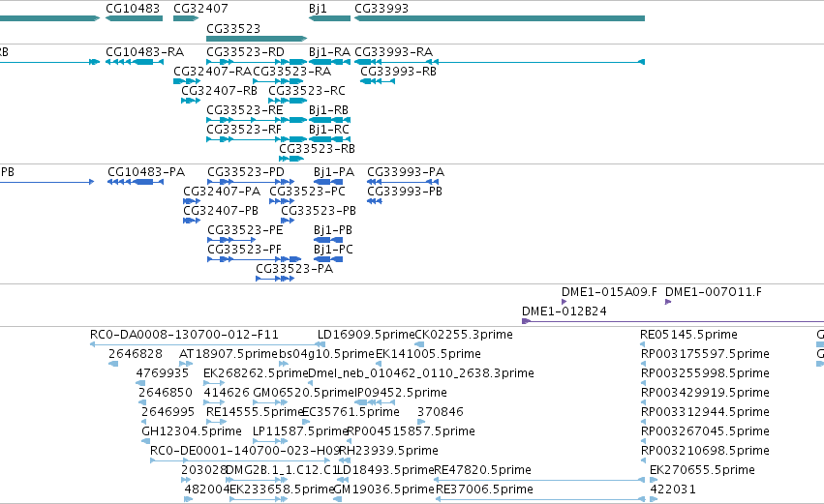Select EST GM06520.5prime
The image size is (824, 504).
[x=271, y=402]
